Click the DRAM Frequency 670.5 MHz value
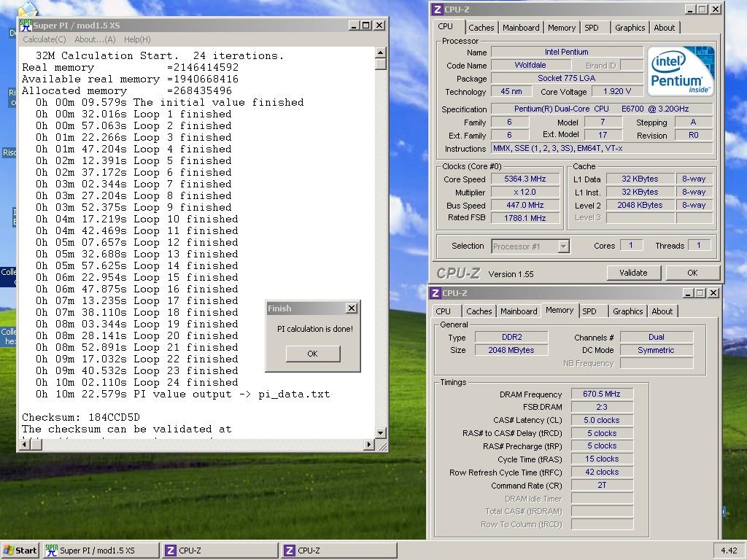Viewport: 747px width, 560px height. [x=602, y=394]
